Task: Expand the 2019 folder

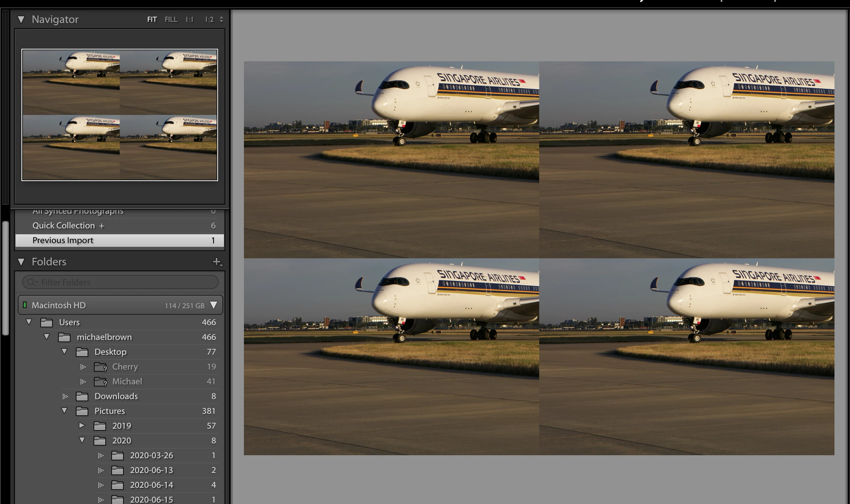Action: click(82, 426)
